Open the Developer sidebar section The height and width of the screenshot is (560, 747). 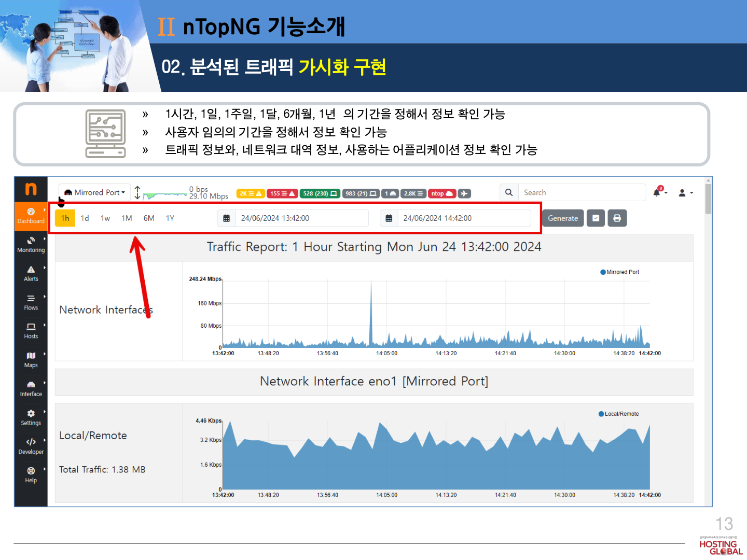pos(31,447)
